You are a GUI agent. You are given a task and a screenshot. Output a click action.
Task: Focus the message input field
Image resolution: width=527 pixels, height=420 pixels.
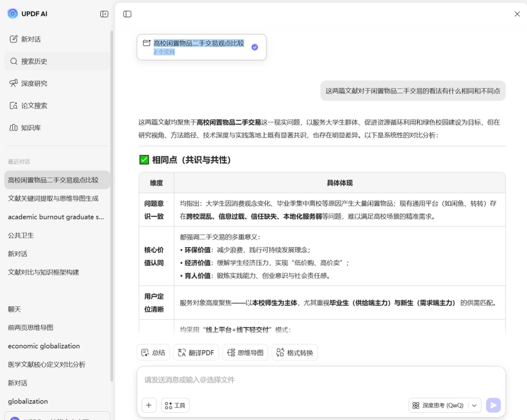pyautogui.click(x=321, y=380)
